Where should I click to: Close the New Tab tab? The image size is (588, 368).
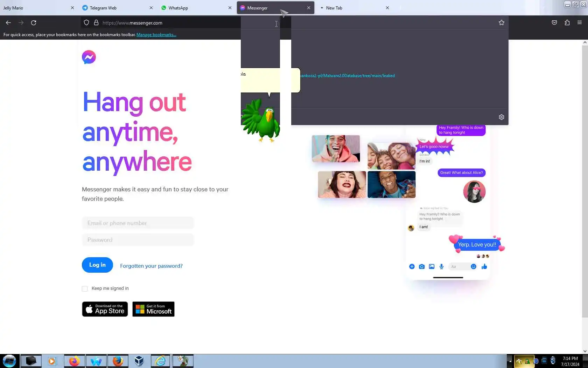(387, 8)
